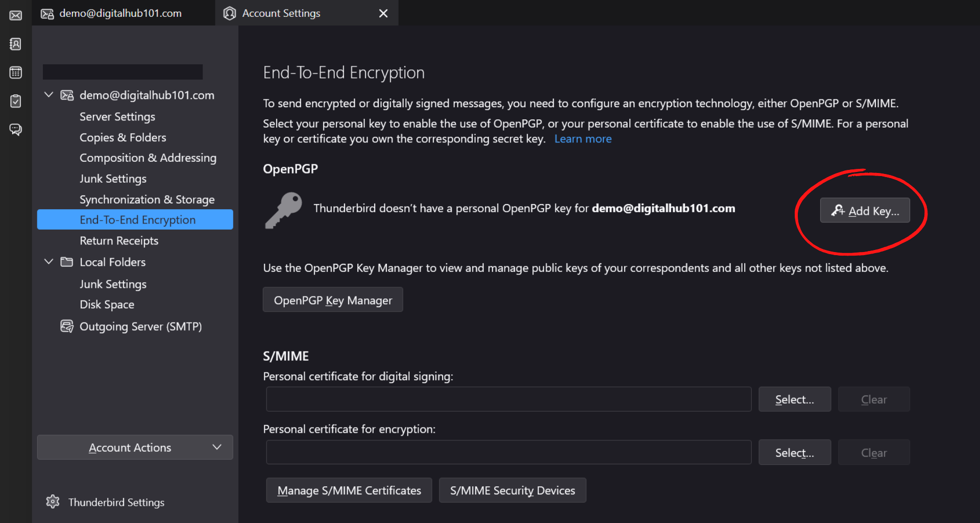Open the OpenPGP Key Manager
The width and height of the screenshot is (980, 523).
333,300
